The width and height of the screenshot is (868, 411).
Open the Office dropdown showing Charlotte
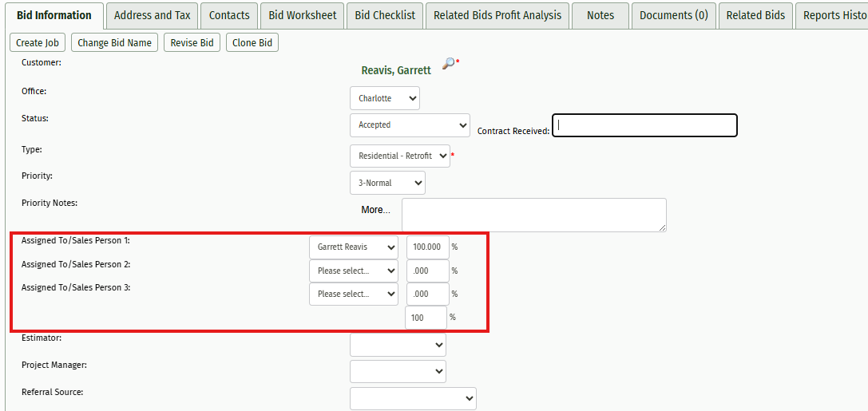click(x=384, y=98)
